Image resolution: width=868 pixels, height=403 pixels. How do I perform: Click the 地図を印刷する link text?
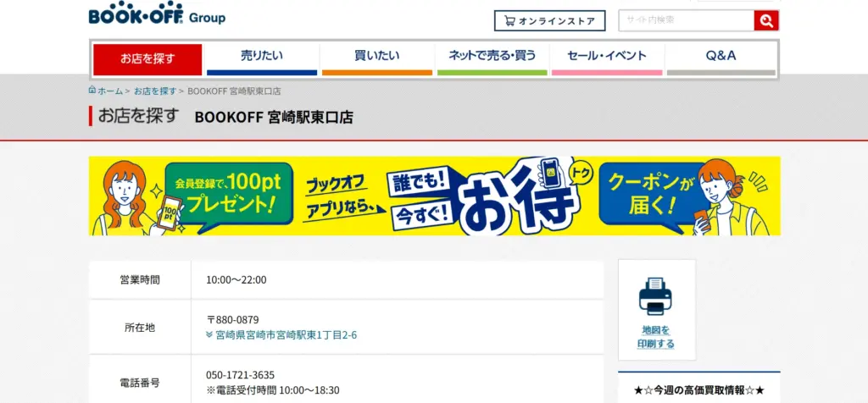pyautogui.click(x=656, y=337)
